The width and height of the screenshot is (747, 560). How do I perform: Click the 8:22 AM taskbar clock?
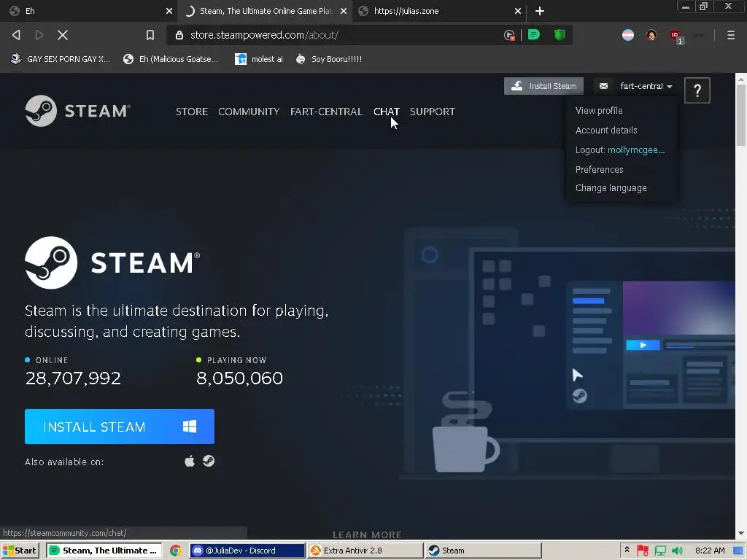710,551
